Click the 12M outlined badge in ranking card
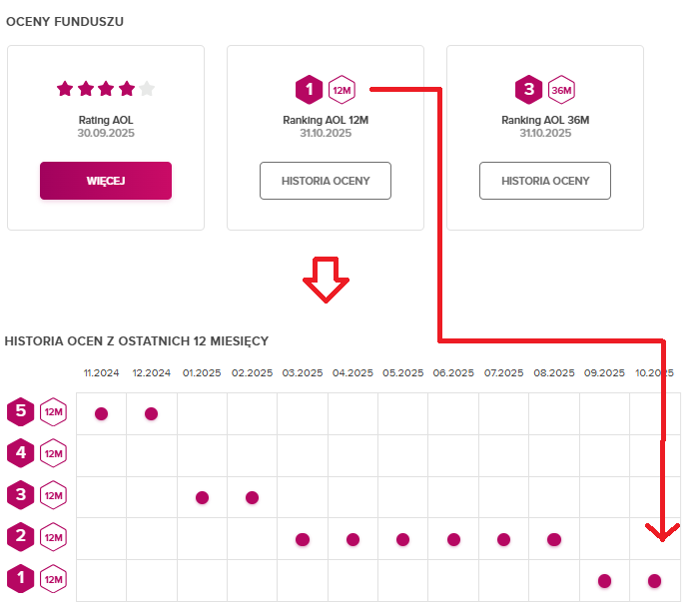Viewport: 692px width, 616px height. click(x=342, y=90)
